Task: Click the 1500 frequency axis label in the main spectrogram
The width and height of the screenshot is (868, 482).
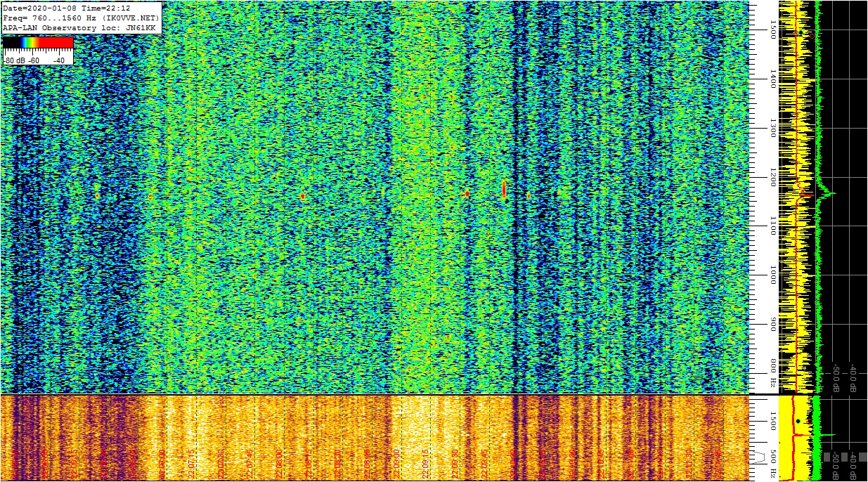Action: pos(772,30)
